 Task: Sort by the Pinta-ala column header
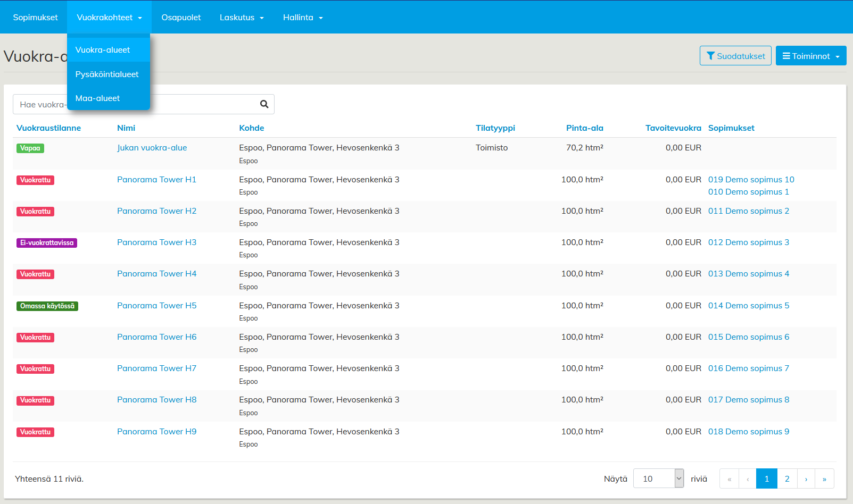click(x=584, y=128)
